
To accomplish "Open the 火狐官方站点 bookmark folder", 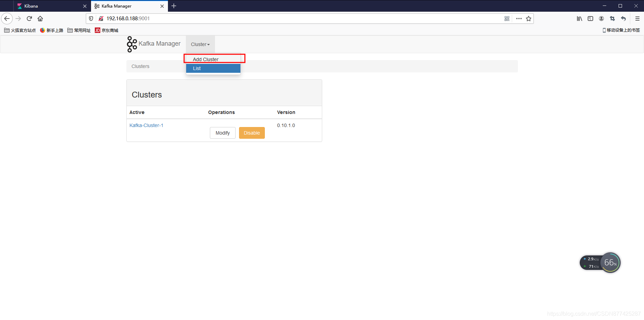I will pyautogui.click(x=20, y=30).
